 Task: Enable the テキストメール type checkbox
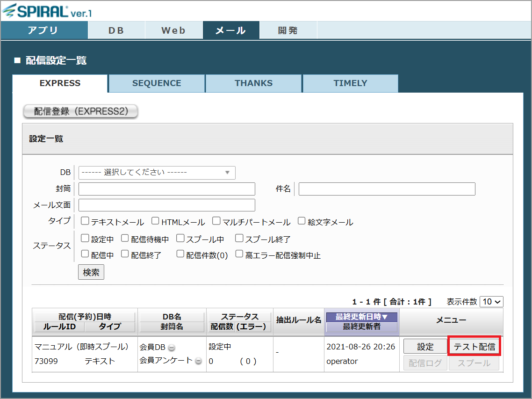tap(85, 221)
